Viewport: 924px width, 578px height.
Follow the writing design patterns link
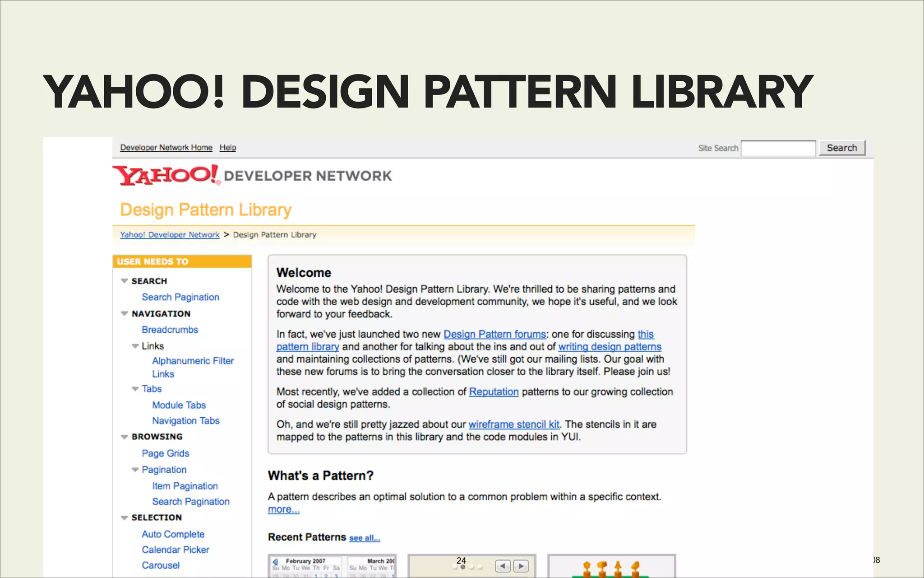pyautogui.click(x=610, y=347)
